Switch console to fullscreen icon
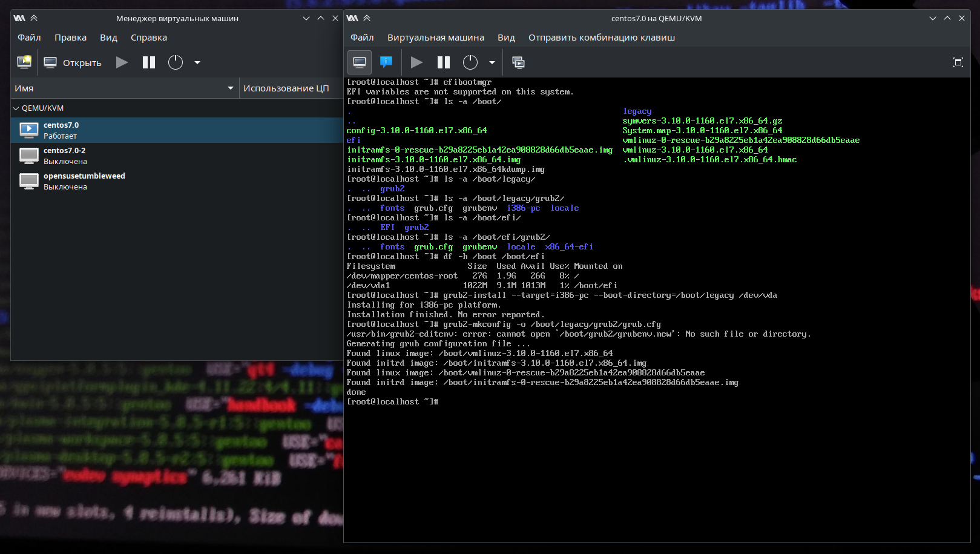This screenshot has width=980, height=554. [958, 62]
